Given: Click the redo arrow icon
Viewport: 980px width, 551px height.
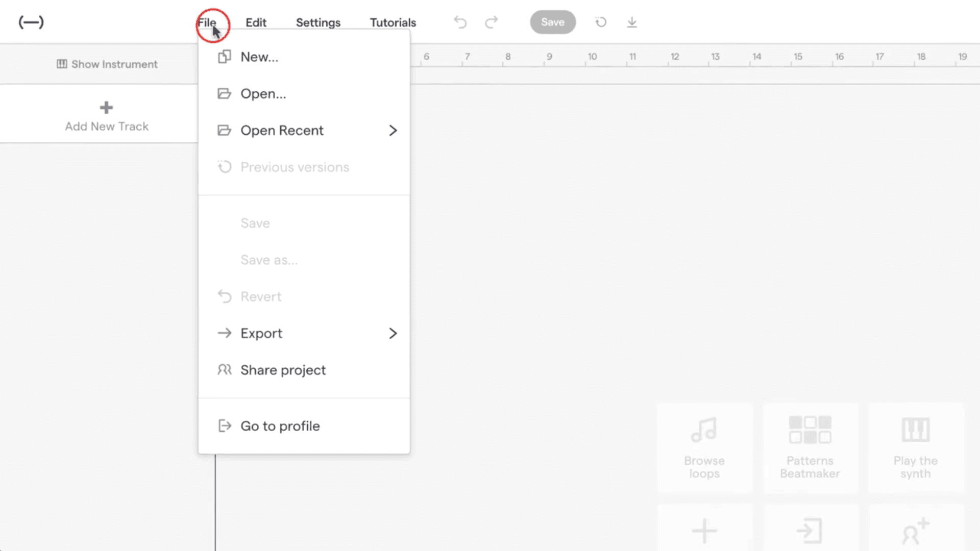Looking at the screenshot, I should tap(492, 22).
